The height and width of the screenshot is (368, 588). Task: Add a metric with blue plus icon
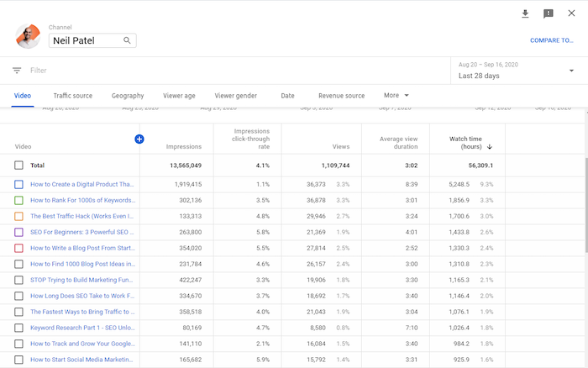pos(139,139)
